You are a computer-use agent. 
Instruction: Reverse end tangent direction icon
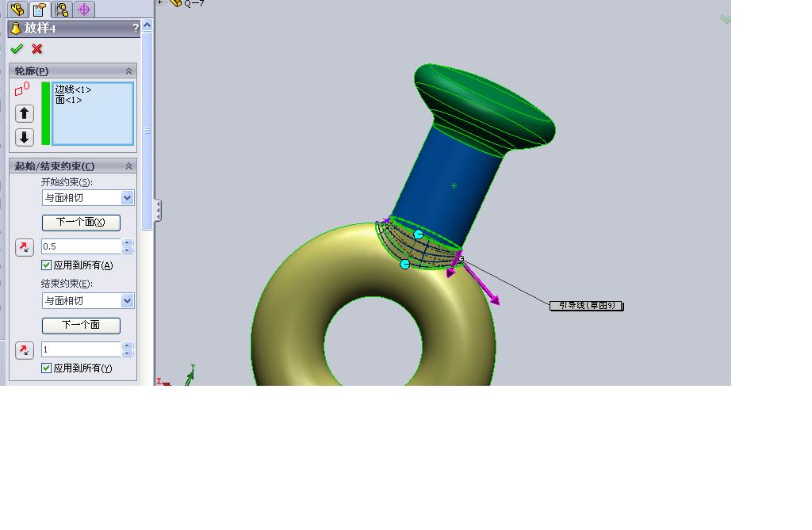pos(25,350)
